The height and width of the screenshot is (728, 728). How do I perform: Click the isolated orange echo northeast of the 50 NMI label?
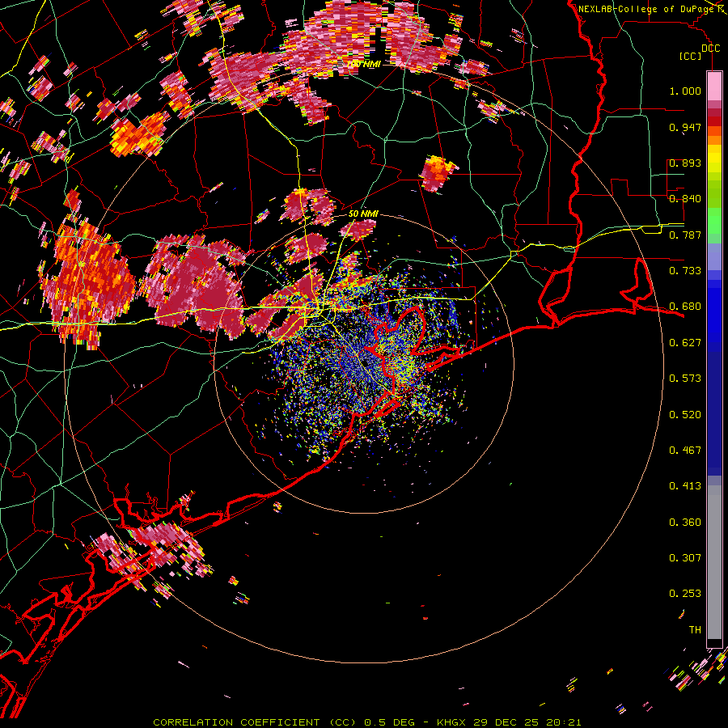(x=437, y=173)
